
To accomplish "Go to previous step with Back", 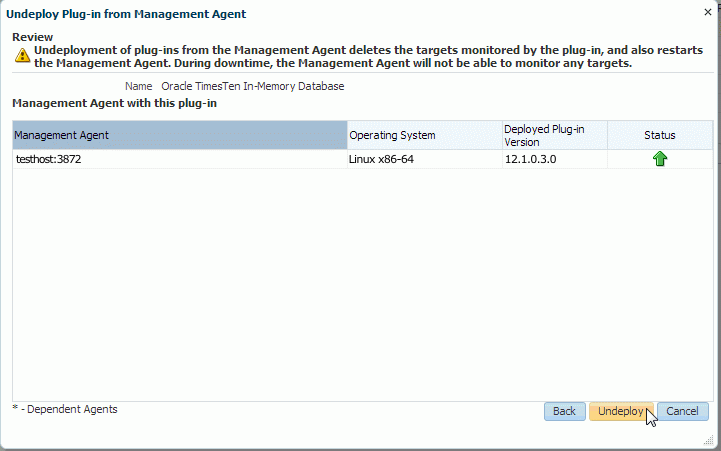I will tap(564, 411).
